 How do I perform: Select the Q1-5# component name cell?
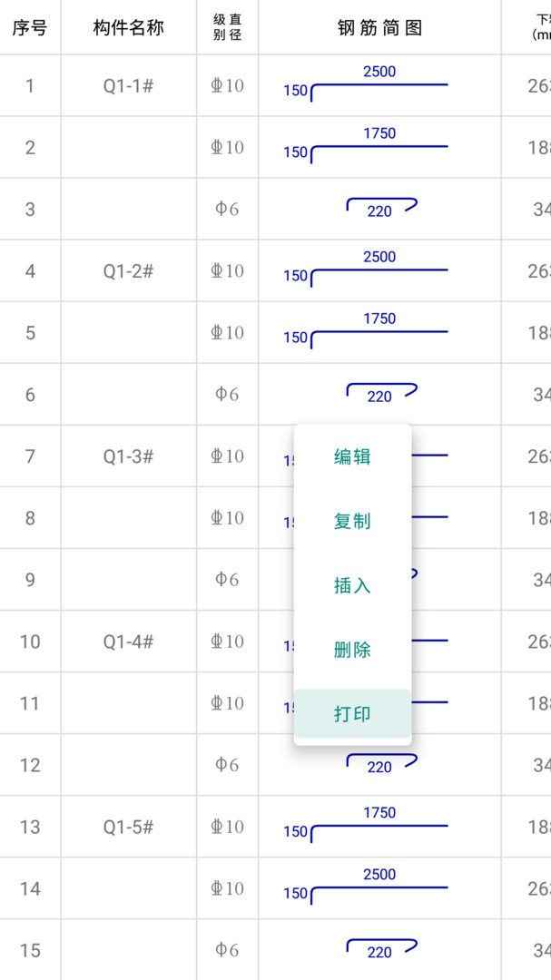tap(129, 827)
